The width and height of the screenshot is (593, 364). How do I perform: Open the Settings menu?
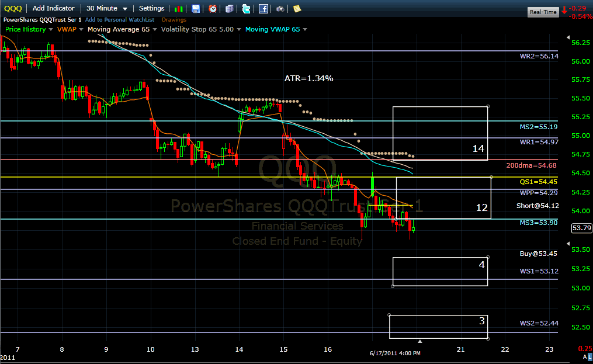[x=151, y=8]
